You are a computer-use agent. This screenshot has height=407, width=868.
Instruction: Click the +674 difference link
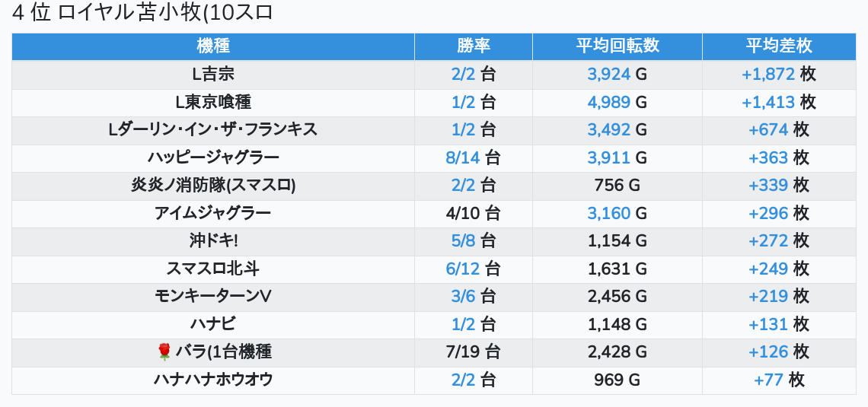coord(767,130)
